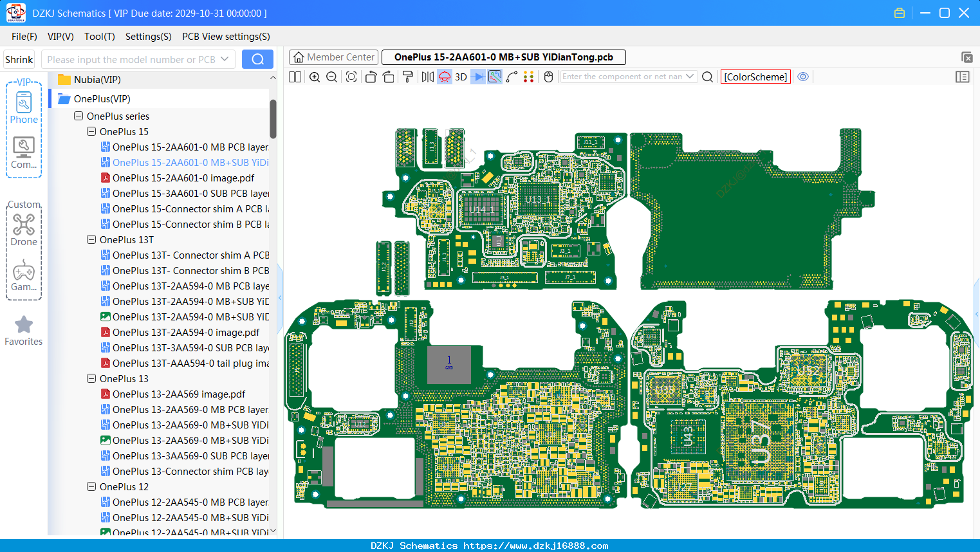Image resolution: width=980 pixels, height=552 pixels.
Task: Toggle the right side panel icon
Action: point(963,77)
